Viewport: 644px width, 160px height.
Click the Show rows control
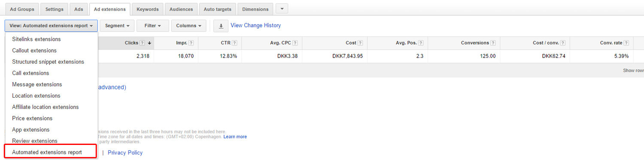633,71
